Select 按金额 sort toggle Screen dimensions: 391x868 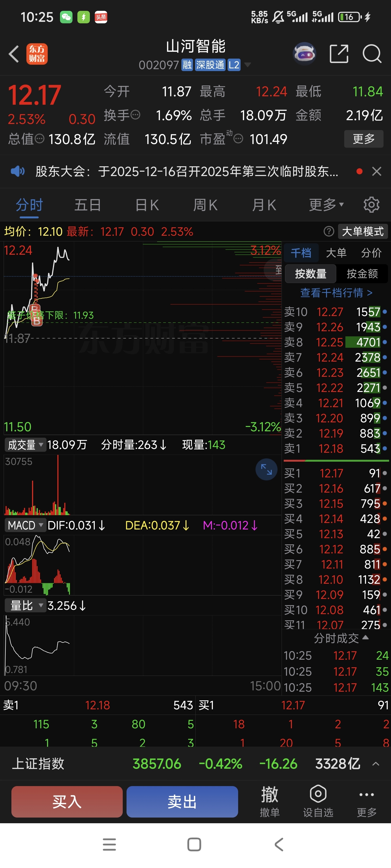(362, 274)
